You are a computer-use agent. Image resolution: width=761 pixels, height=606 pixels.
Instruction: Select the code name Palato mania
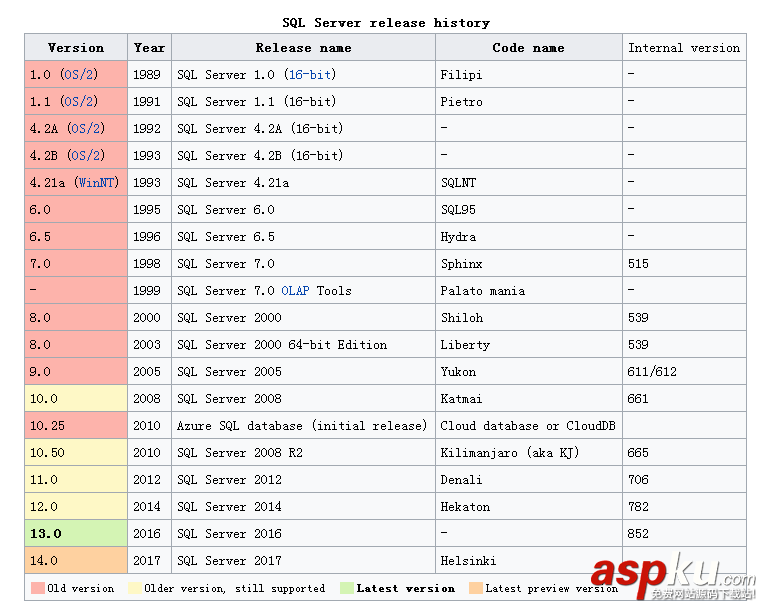point(482,291)
